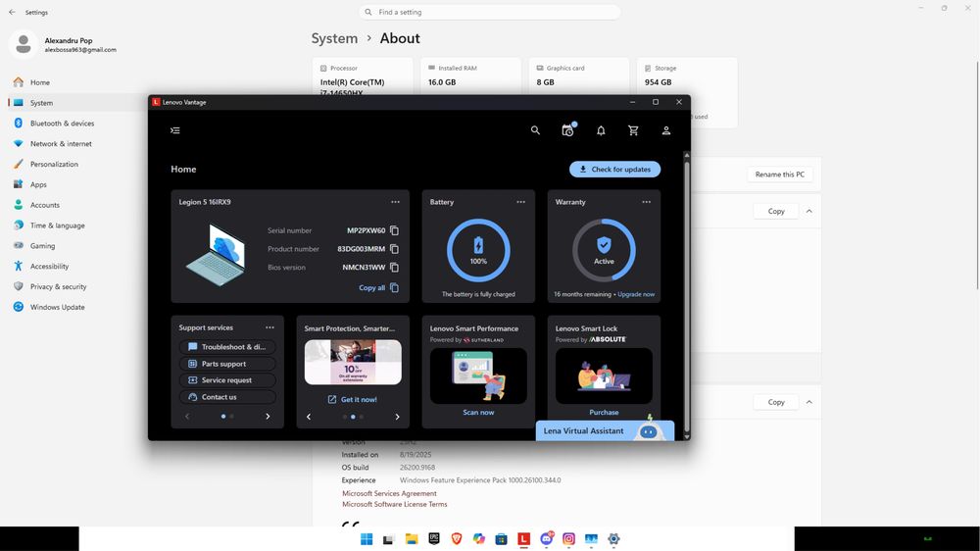Viewport: 980px width, 551px height.
Task: Select Time & language in Settings
Action: [x=57, y=225]
